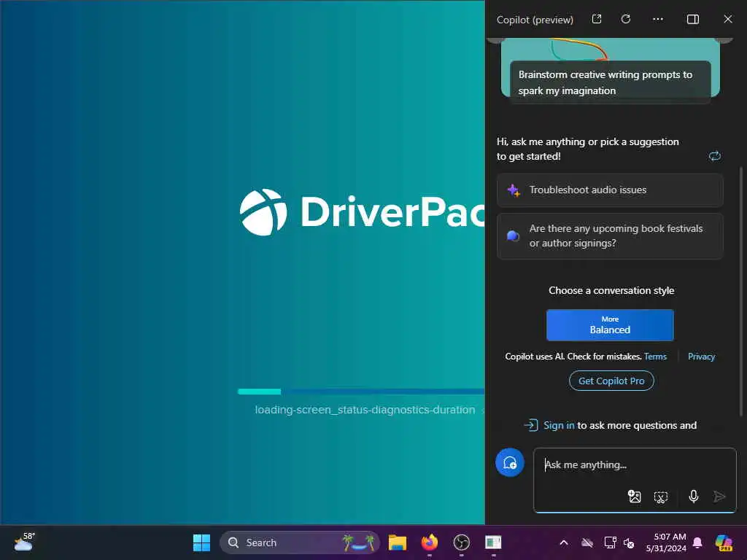Click the New topic button
The image size is (747, 560).
[510, 462]
